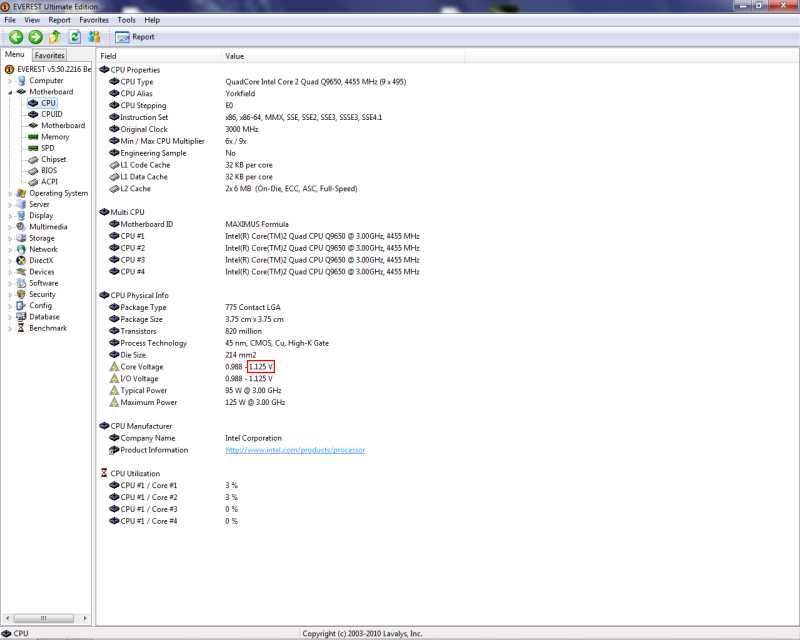This screenshot has width=800, height=640.
Task: Sort by the Value column header
Action: click(343, 56)
